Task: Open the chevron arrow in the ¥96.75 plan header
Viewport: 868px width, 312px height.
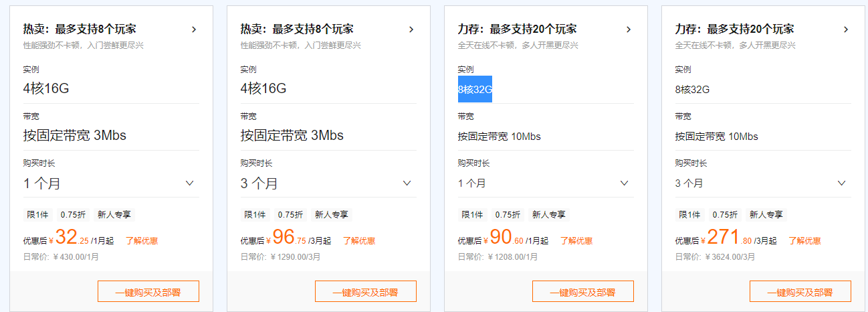Action: coord(411,29)
